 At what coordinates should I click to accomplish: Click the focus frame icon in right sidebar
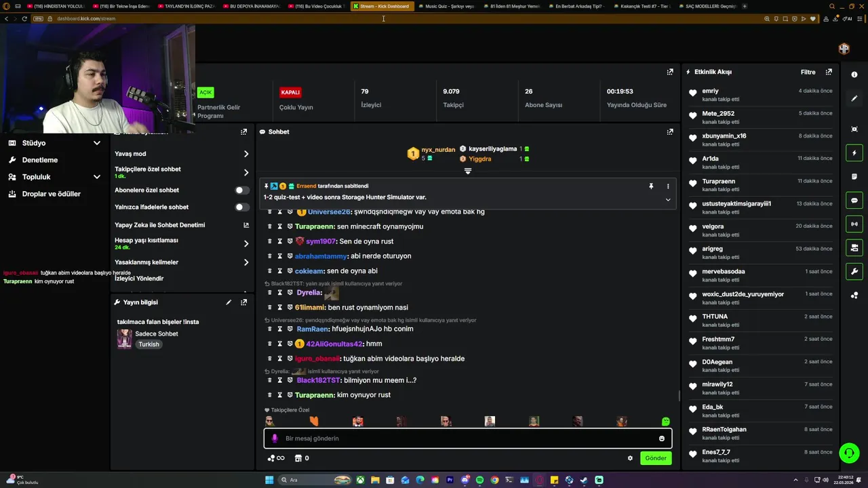[854, 129]
